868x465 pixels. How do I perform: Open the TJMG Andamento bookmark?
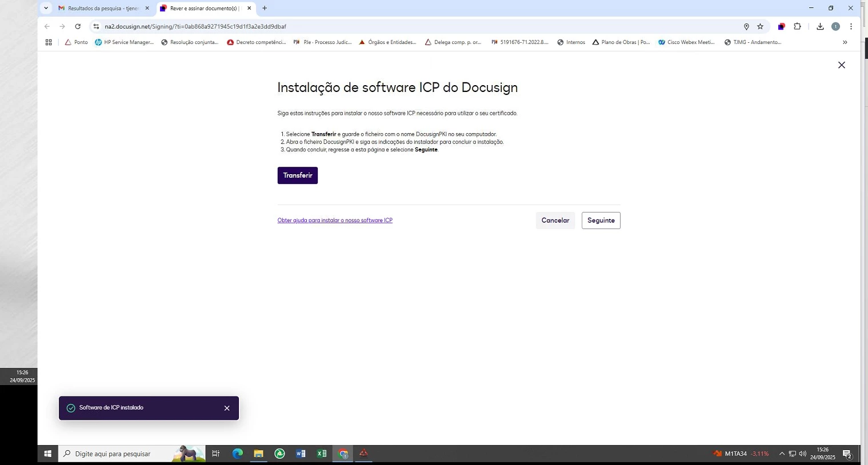pyautogui.click(x=753, y=42)
